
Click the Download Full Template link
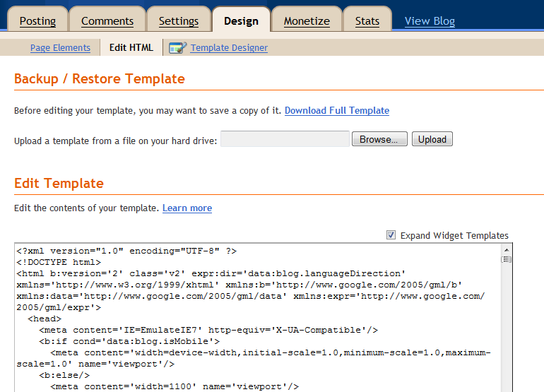point(337,110)
